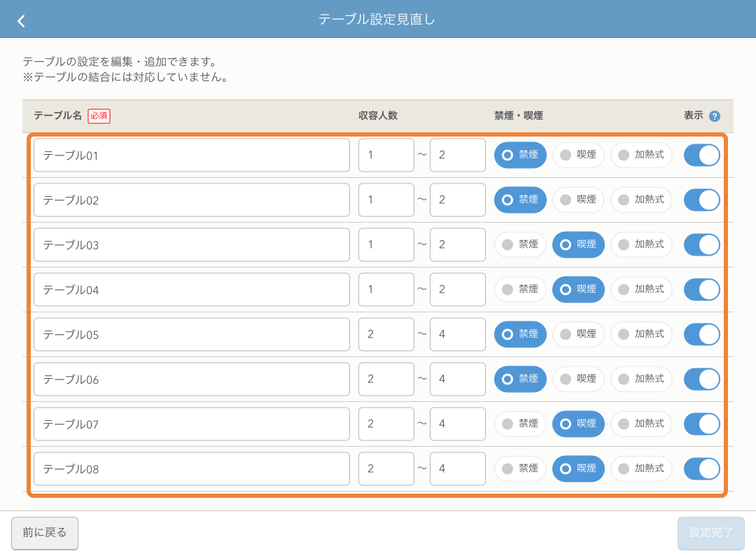Click the minimum capacity field of テーブル05

pos(386,334)
